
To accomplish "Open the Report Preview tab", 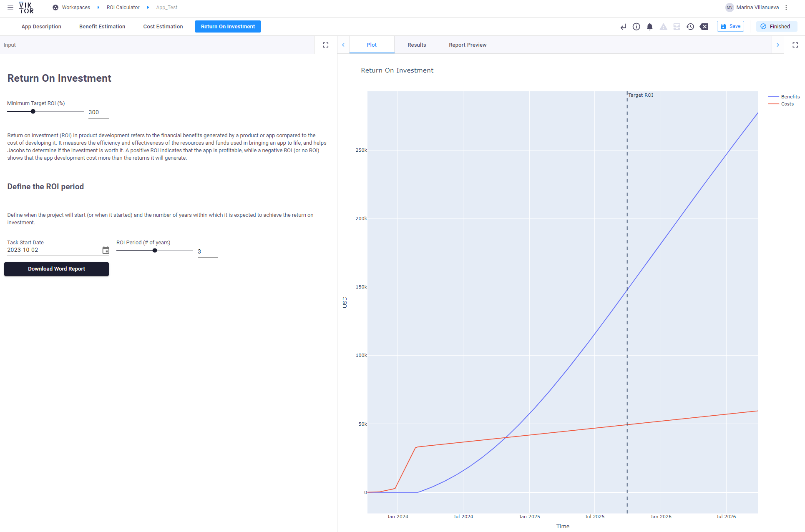I will tap(468, 45).
